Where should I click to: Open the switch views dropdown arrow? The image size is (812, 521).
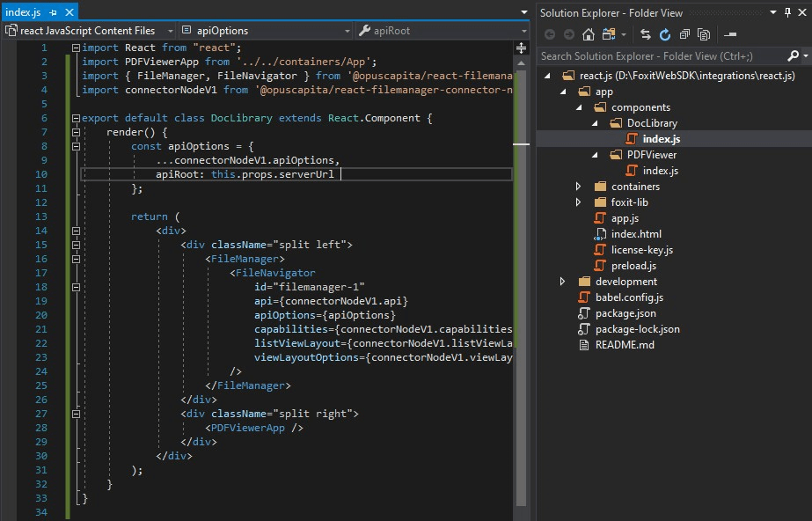[x=624, y=34]
